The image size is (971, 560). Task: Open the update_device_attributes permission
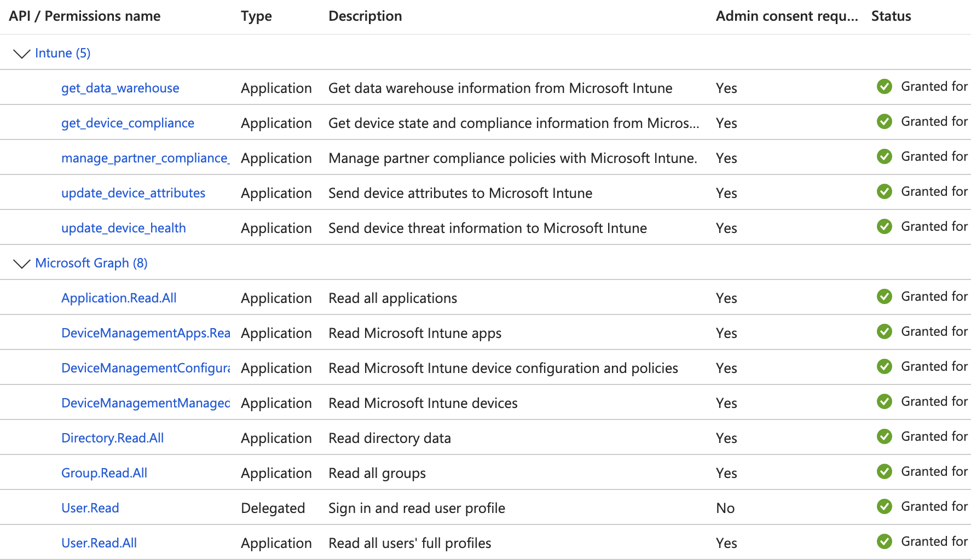pyautogui.click(x=133, y=193)
